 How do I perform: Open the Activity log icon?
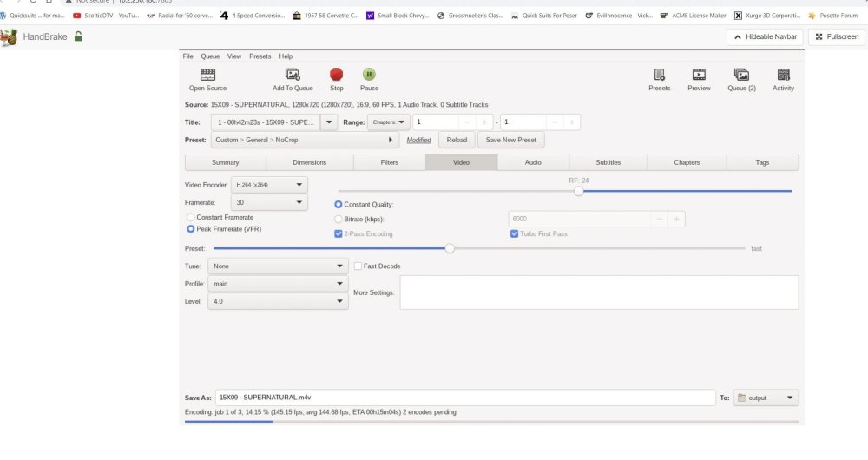point(783,75)
